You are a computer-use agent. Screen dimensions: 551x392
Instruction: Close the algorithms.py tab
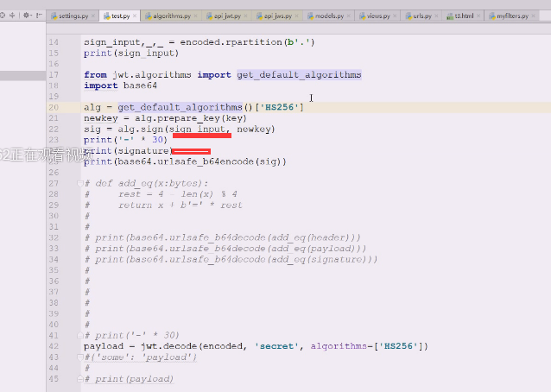196,16
